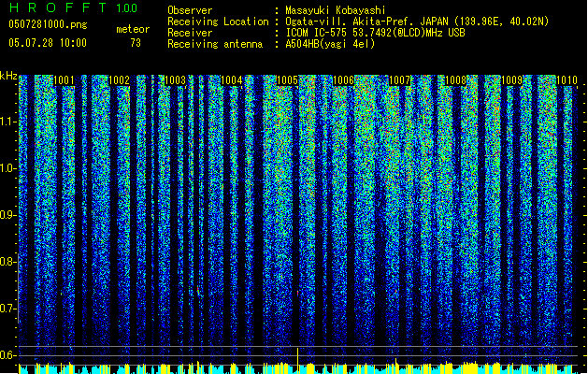Click the observer name Masayuki Kobayashi
This screenshot has height=374, width=588.
coord(336,10)
